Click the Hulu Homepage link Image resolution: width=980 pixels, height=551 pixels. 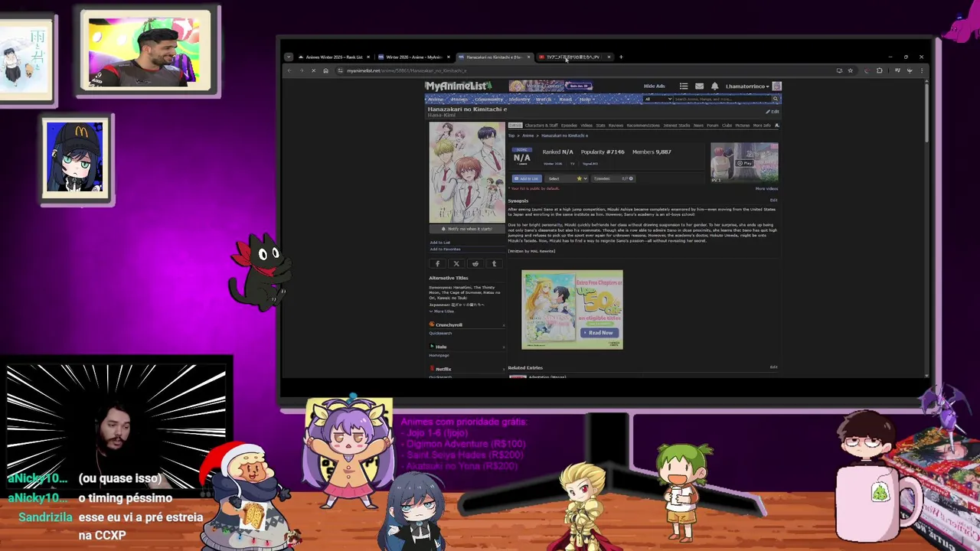click(x=439, y=355)
